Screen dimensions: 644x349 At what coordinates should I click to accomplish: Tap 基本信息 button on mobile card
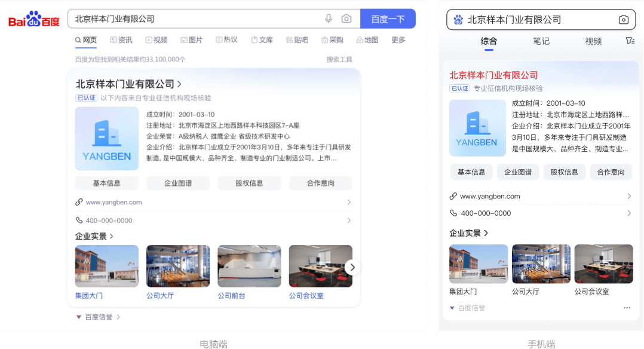coord(471,172)
